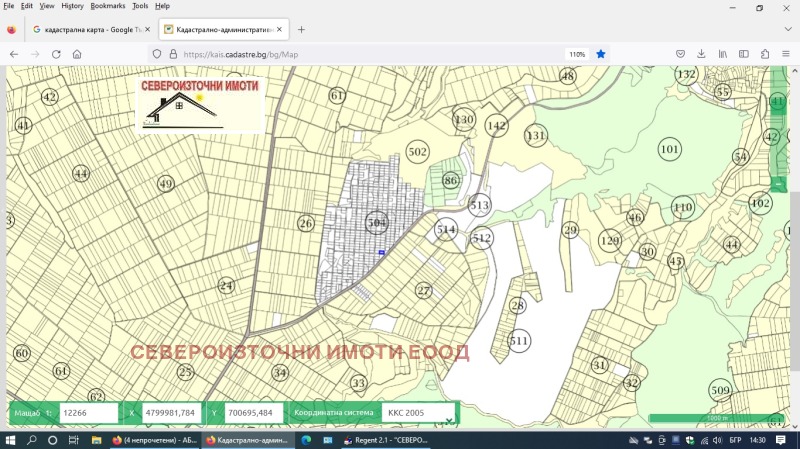Click cadastral district label 502
Viewport: 800px width, 449px height.
pyautogui.click(x=417, y=152)
